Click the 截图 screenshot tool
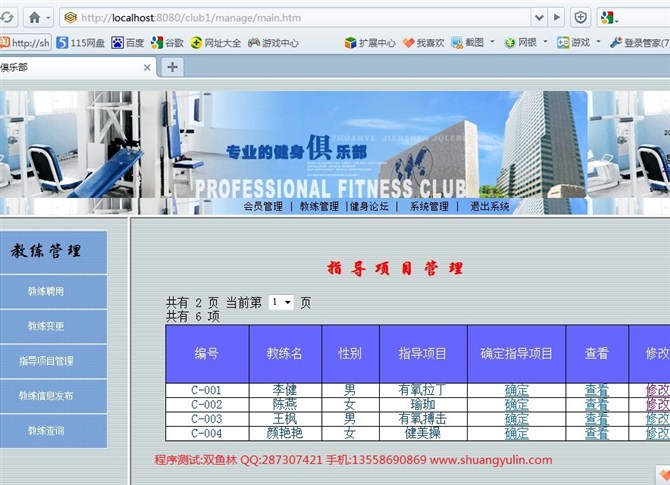The image size is (670, 485). (x=468, y=43)
